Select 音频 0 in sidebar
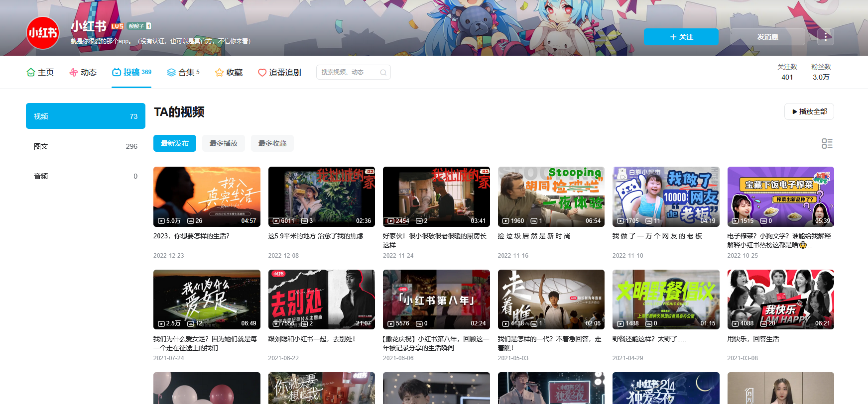868x404 pixels. click(x=86, y=176)
